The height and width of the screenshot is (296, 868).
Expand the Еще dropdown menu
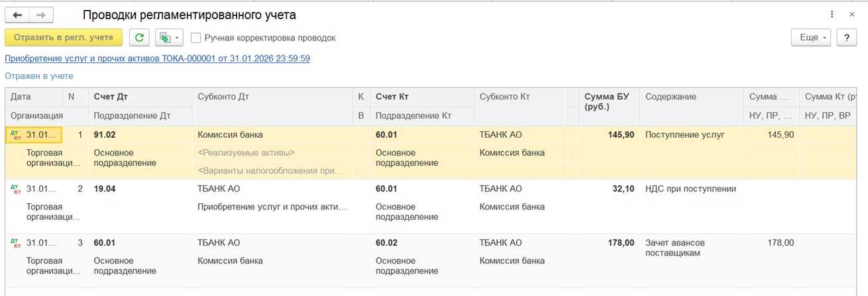[811, 38]
